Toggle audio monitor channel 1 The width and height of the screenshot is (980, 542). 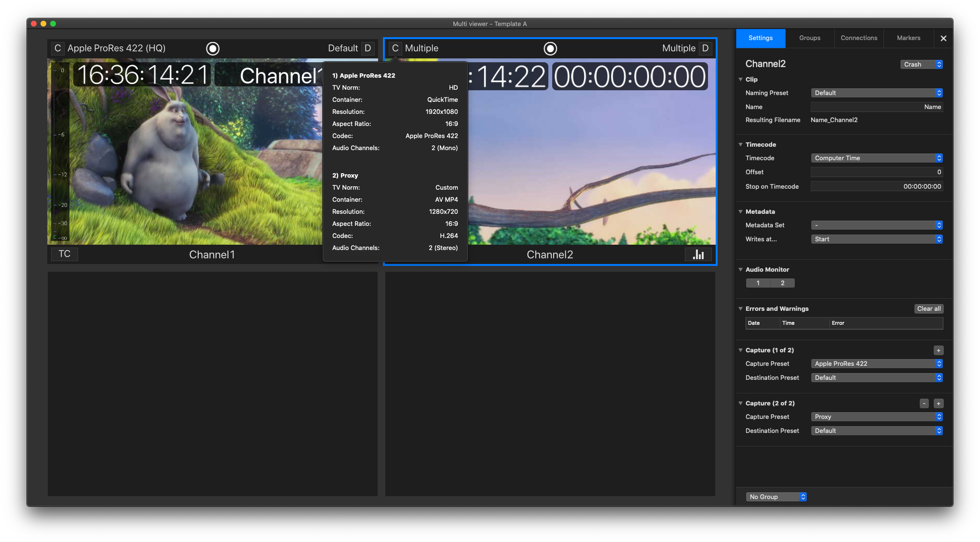coord(758,283)
